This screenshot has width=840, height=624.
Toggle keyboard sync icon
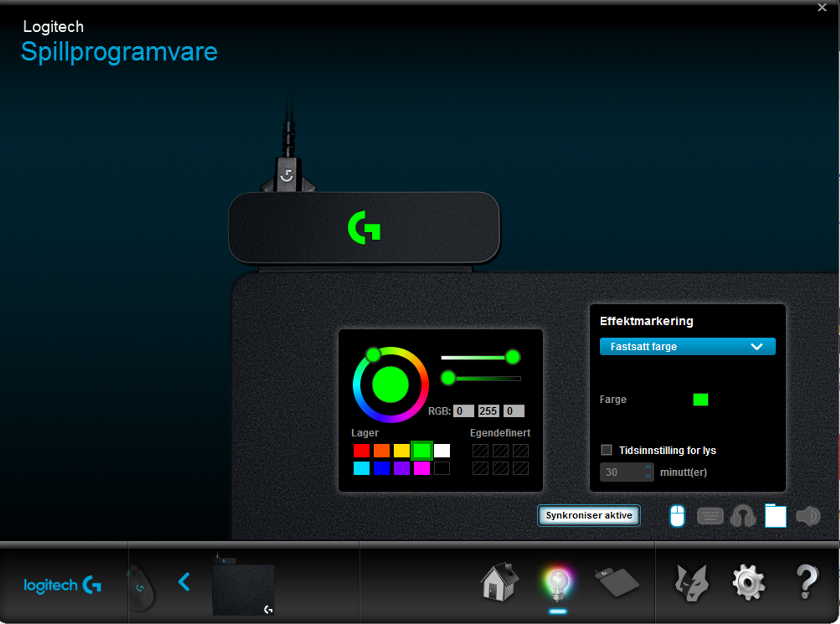[x=710, y=517]
